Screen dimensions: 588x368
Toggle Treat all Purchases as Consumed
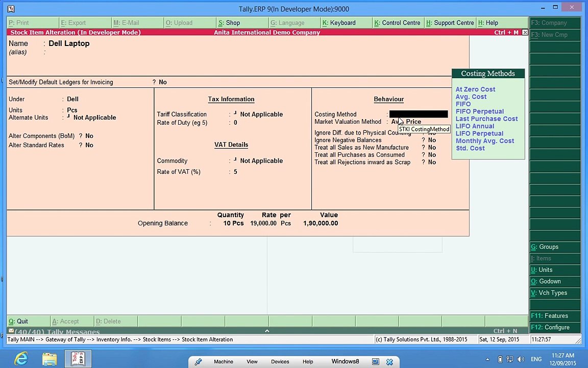(x=432, y=155)
